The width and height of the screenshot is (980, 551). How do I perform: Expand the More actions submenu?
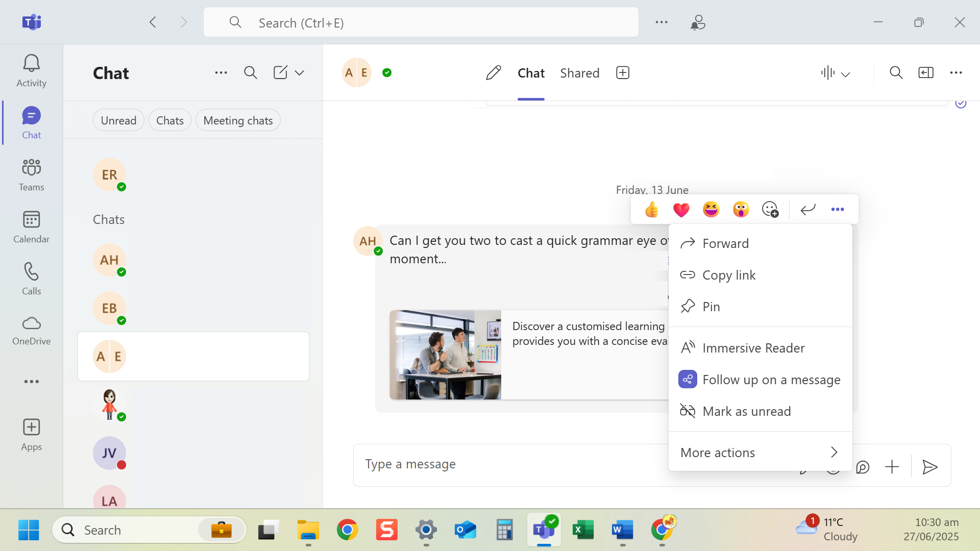coord(761,453)
